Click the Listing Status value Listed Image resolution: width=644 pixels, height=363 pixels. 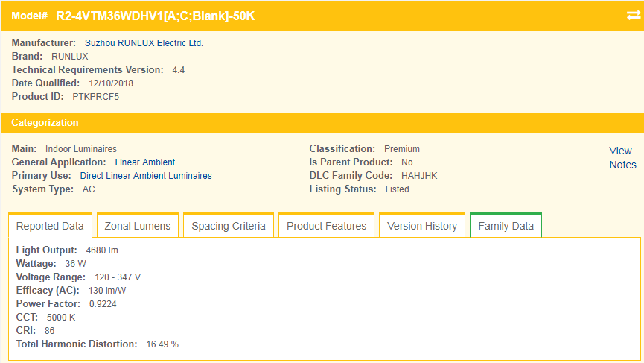pyautogui.click(x=397, y=189)
